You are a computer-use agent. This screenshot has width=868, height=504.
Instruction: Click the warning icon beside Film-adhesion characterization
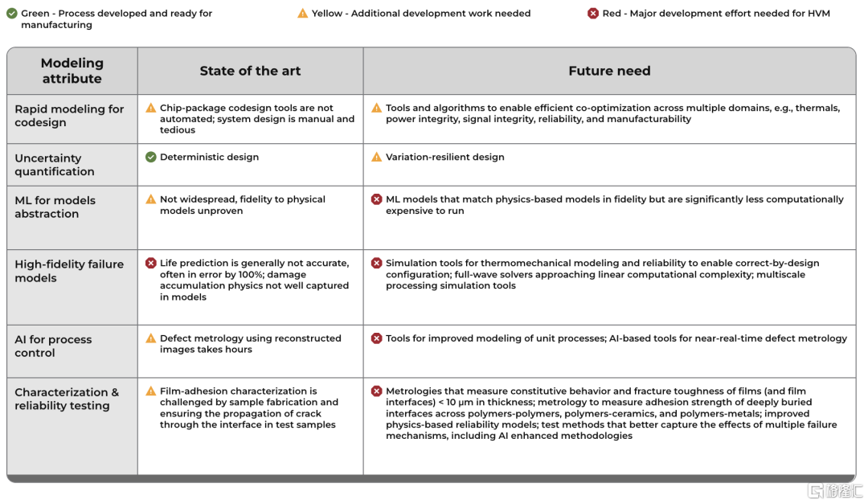click(x=150, y=391)
